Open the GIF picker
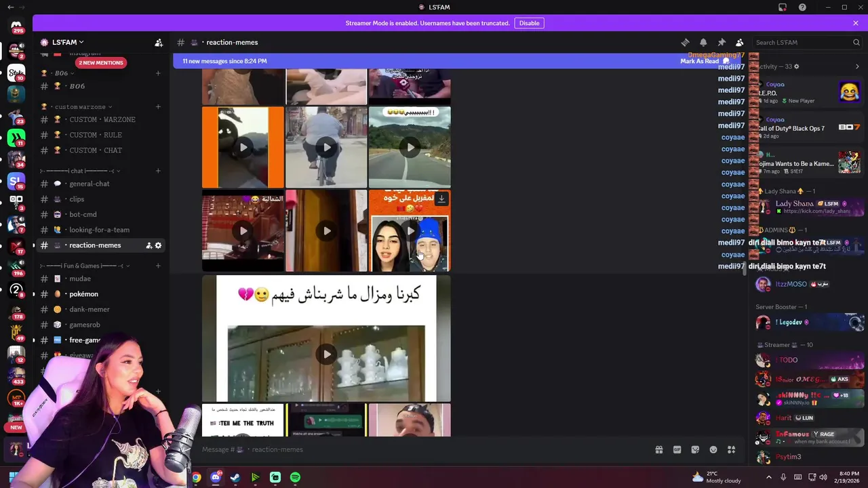 (x=677, y=449)
